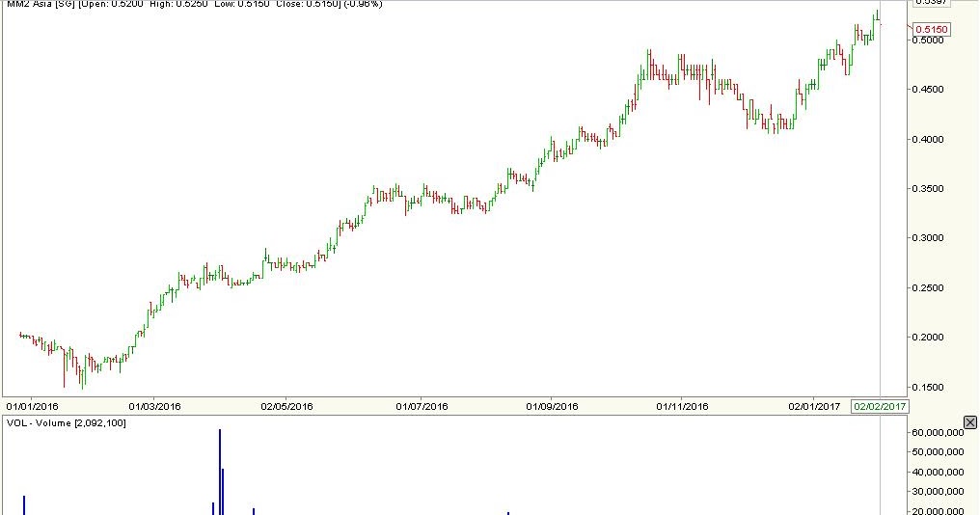Click the 0.1500 price axis label
This screenshot has height=515, width=980.
(928, 388)
